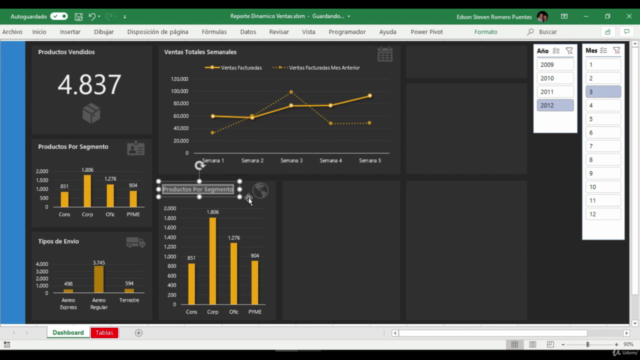
Task: Switch to the Dashboard sheet tab
Action: [68, 333]
